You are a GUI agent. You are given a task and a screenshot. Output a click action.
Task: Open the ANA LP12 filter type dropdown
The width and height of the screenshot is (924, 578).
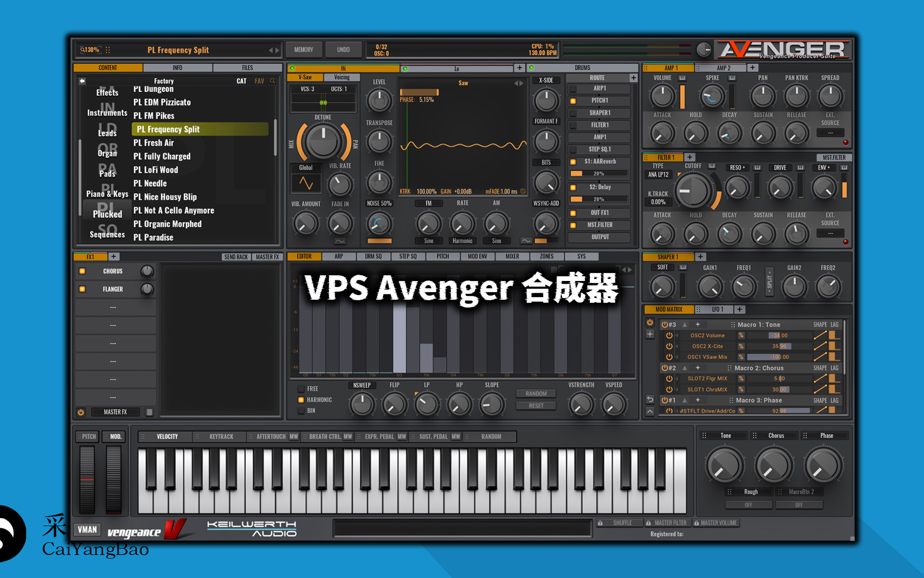[x=659, y=174]
